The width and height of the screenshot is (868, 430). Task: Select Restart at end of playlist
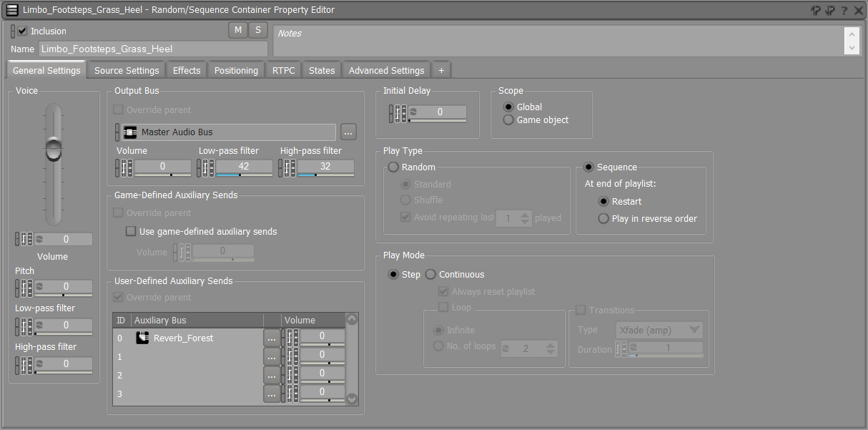pos(603,201)
